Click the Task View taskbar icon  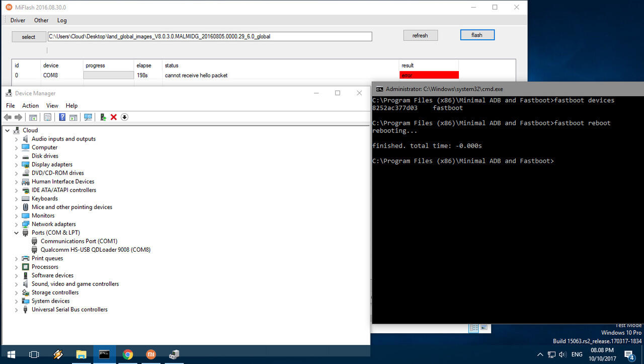pyautogui.click(x=34, y=354)
